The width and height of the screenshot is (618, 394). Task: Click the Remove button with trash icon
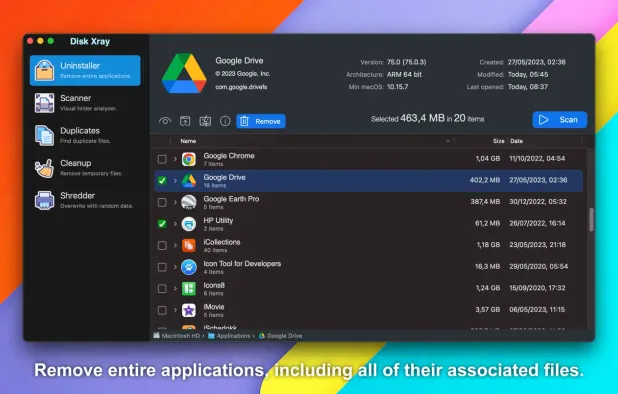pyautogui.click(x=261, y=121)
